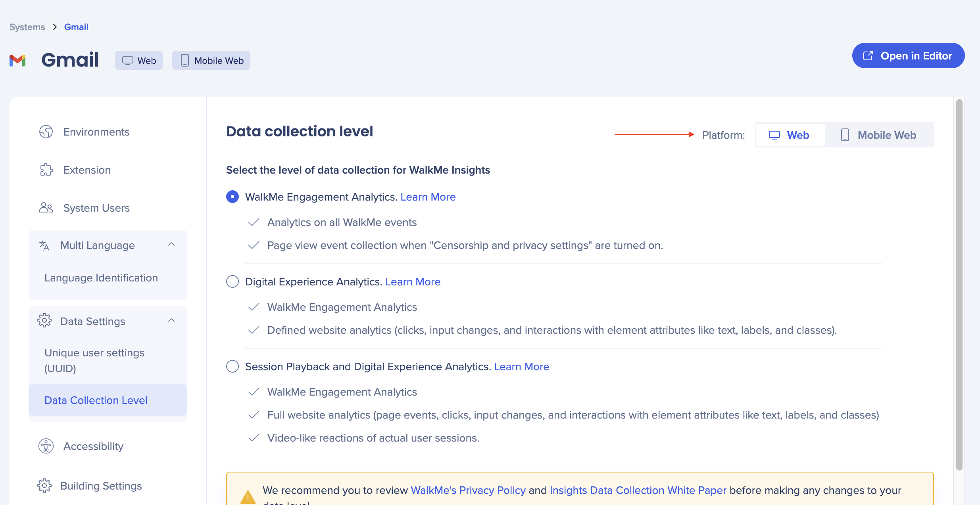Select Session Playback and Digital Experience Analytics radio
980x505 pixels.
[233, 366]
